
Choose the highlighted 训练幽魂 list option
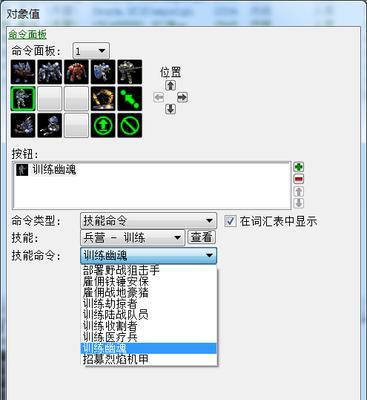pyautogui.click(x=149, y=348)
